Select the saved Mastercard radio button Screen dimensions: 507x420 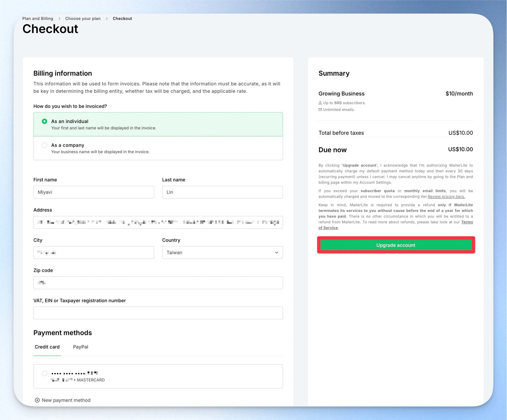pos(44,373)
